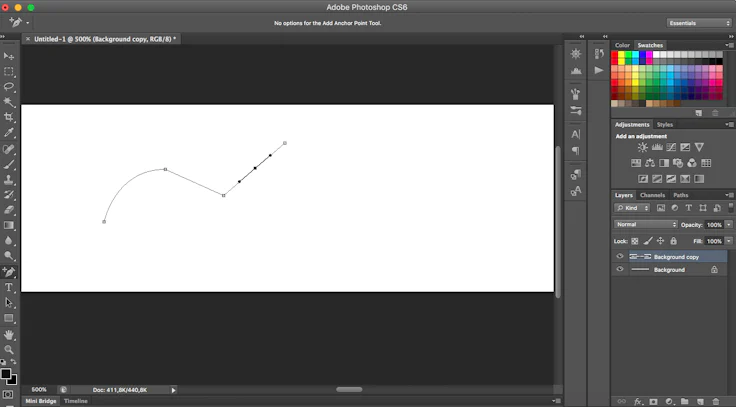Select the Path Selection tool
This screenshot has height=407, width=736.
8,303
